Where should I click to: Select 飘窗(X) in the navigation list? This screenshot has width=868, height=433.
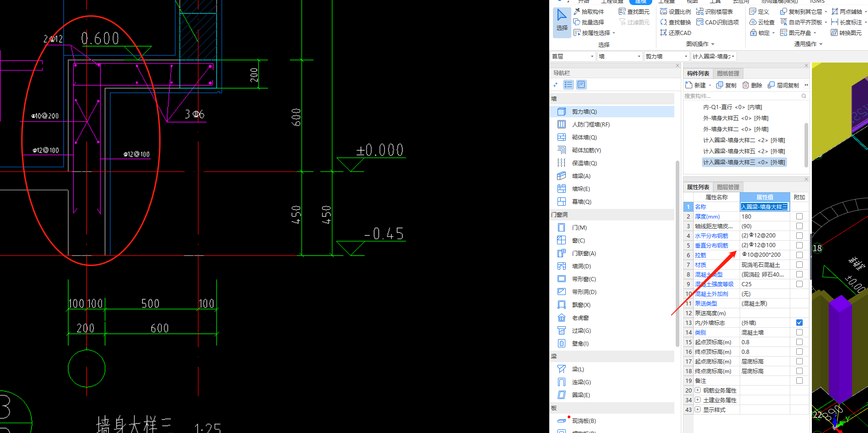612,305
